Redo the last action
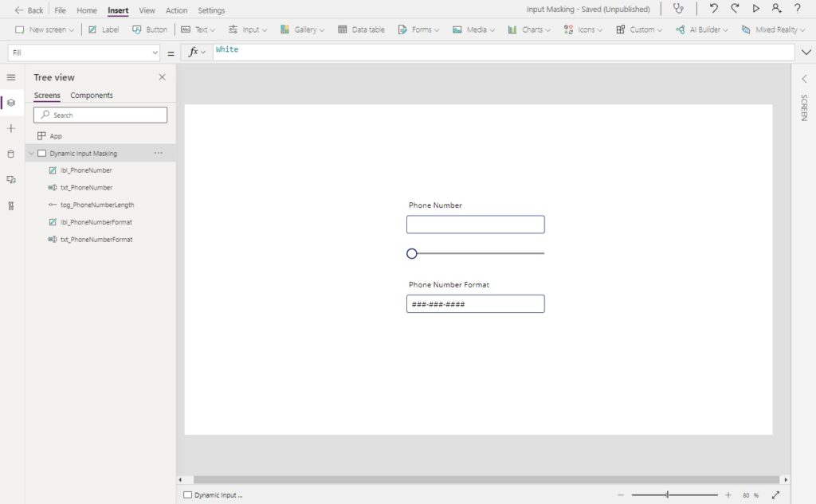 734,9
